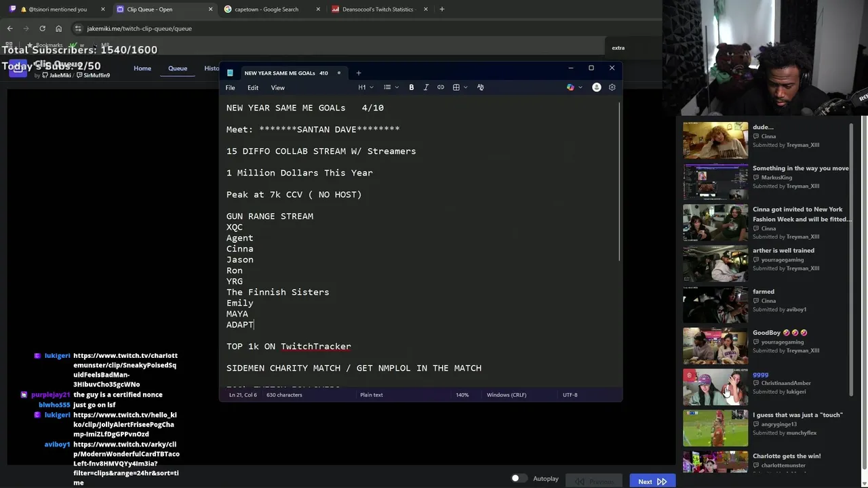Go back in the browser
868x488 pixels.
tap(9, 28)
